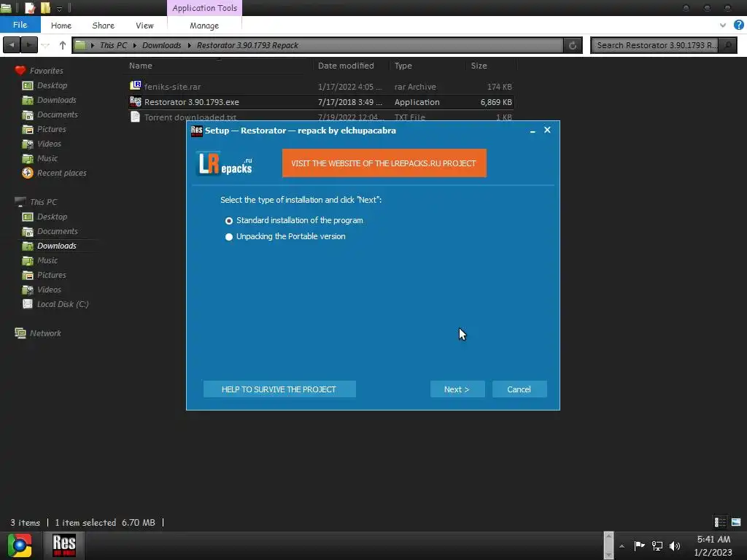Click This PC in the address bar
The image size is (747, 560).
[x=113, y=45]
